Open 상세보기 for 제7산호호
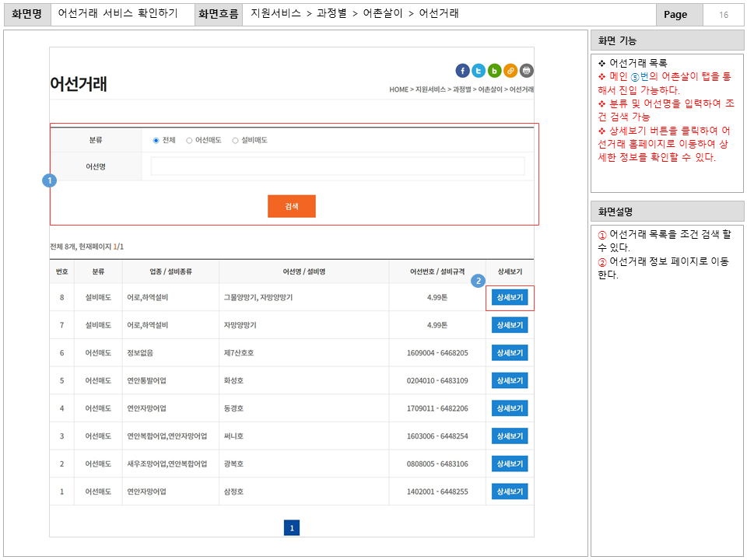The width and height of the screenshot is (747, 560). 509,352
